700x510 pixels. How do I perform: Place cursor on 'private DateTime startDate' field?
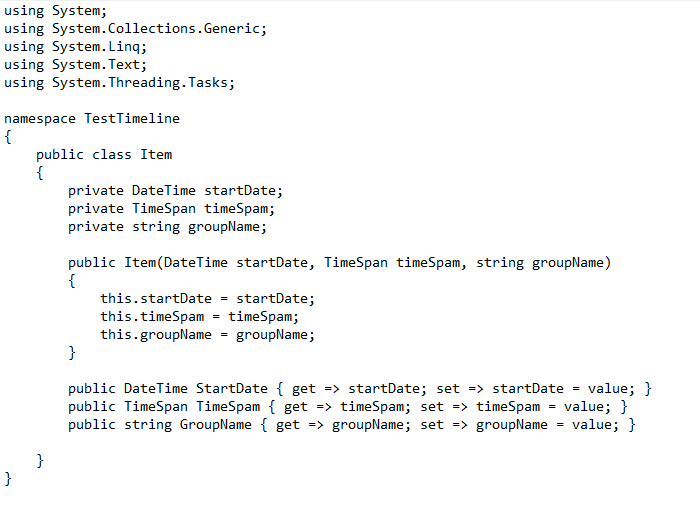175,191
